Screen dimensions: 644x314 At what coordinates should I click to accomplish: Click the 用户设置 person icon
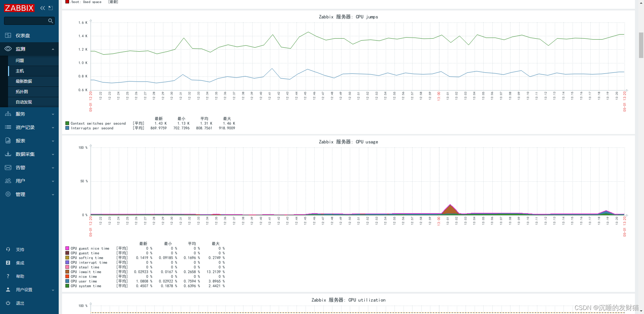point(8,290)
